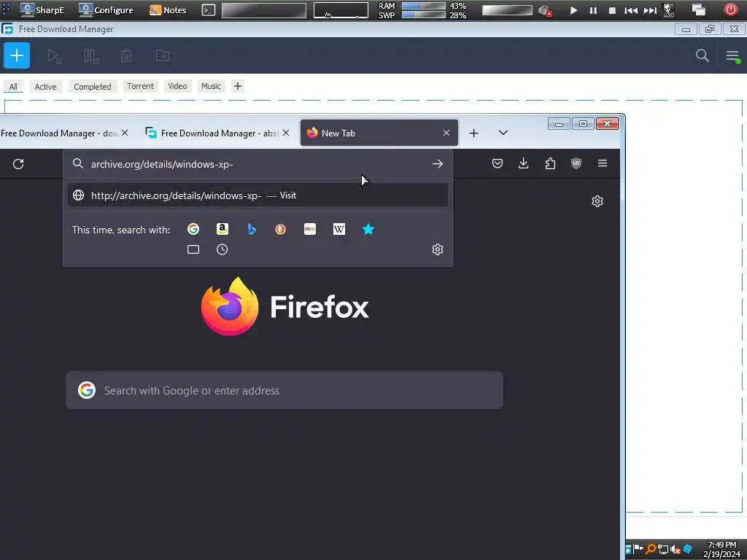Viewport: 747px width, 560px height.
Task: Adjust the volume slider in the top bar
Action: tap(507, 10)
